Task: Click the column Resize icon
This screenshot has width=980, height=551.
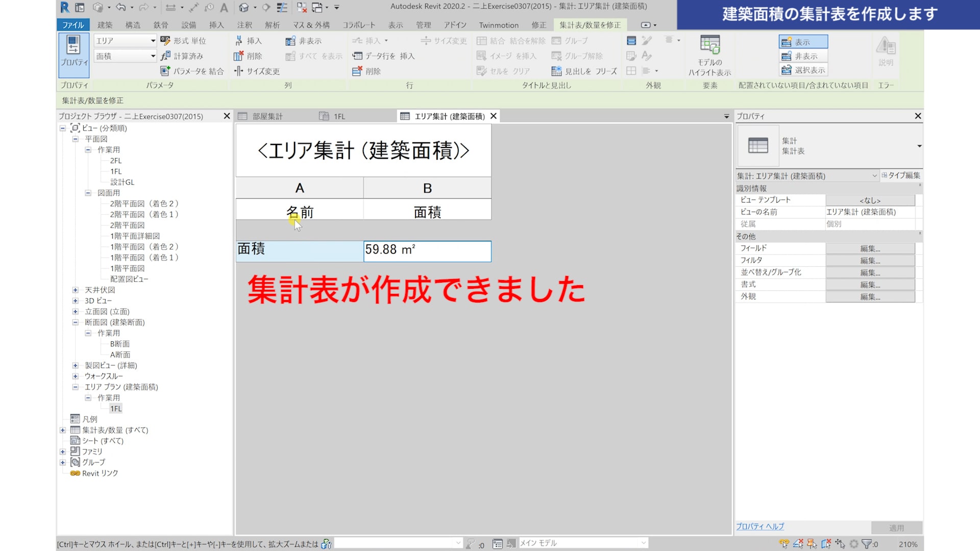Action: pyautogui.click(x=238, y=71)
